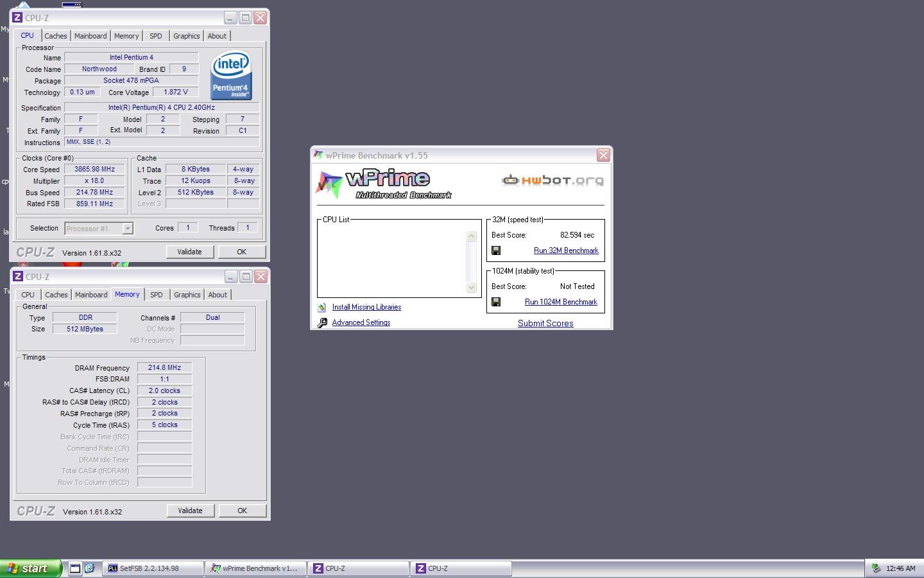Image resolution: width=924 pixels, height=578 pixels.
Task: Click the Channels value Dual
Action: pos(213,317)
